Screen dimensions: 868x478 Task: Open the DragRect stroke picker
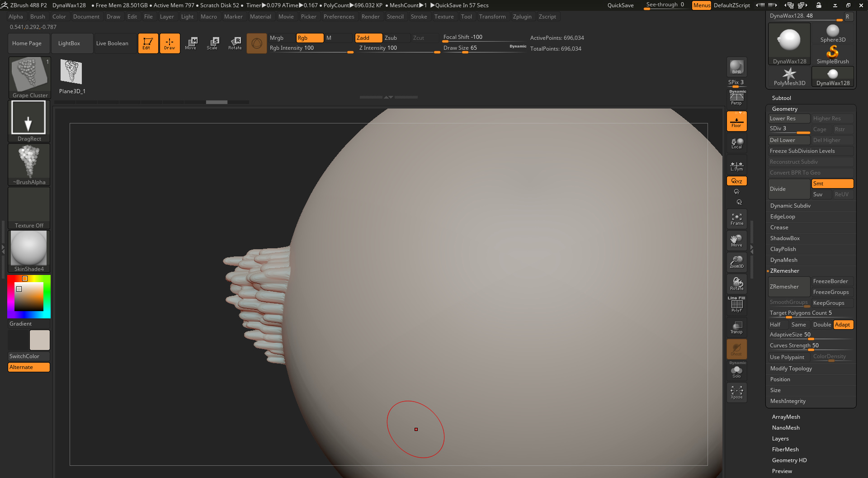29,121
